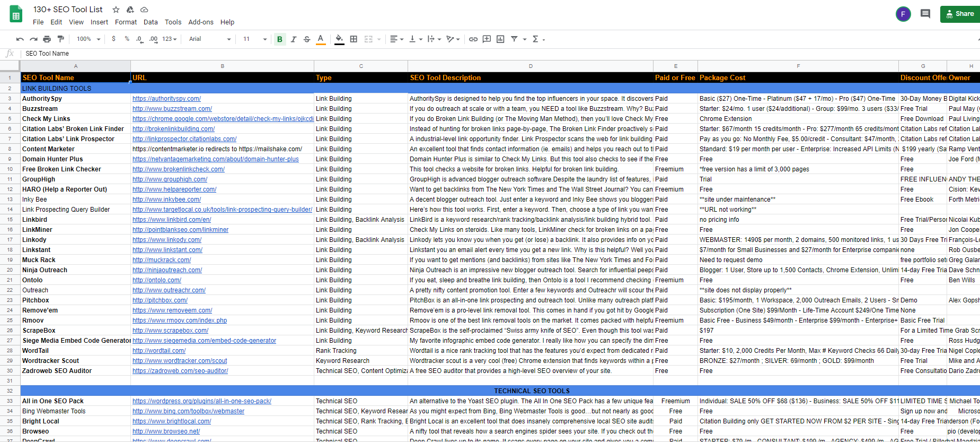Open the muckrack.com link
The image size is (980, 442).
(162, 260)
